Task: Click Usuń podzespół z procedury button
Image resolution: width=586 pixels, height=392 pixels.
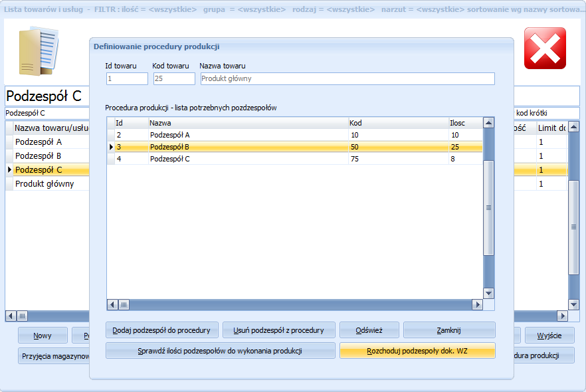Action: coord(279,330)
